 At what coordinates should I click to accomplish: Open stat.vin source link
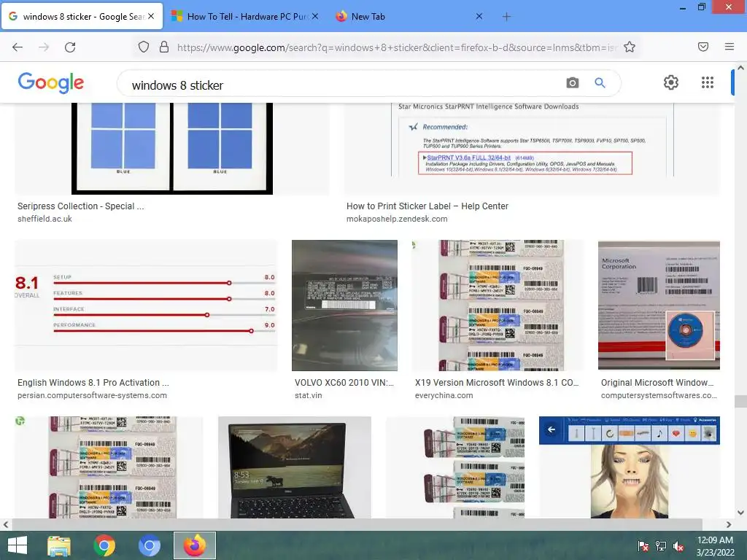pos(309,396)
